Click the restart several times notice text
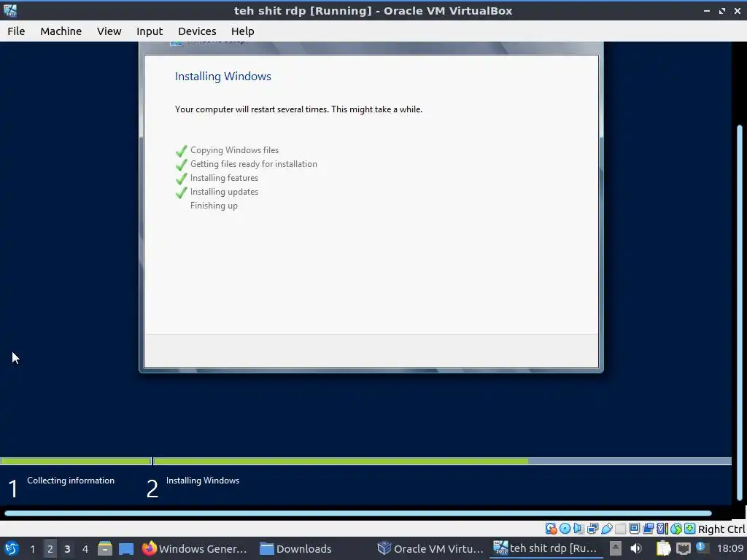Screen dimensions: 747x560 (x=298, y=109)
